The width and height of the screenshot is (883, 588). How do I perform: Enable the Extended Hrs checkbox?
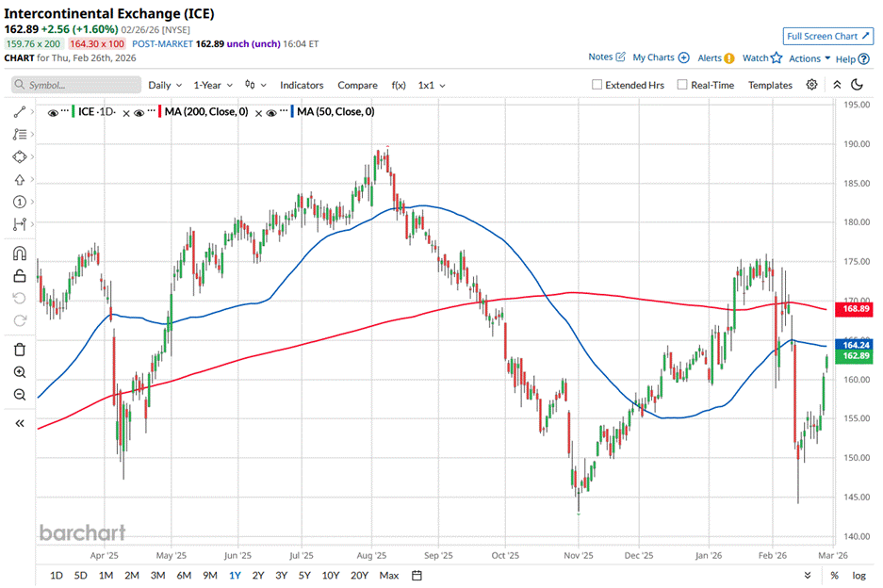597,85
